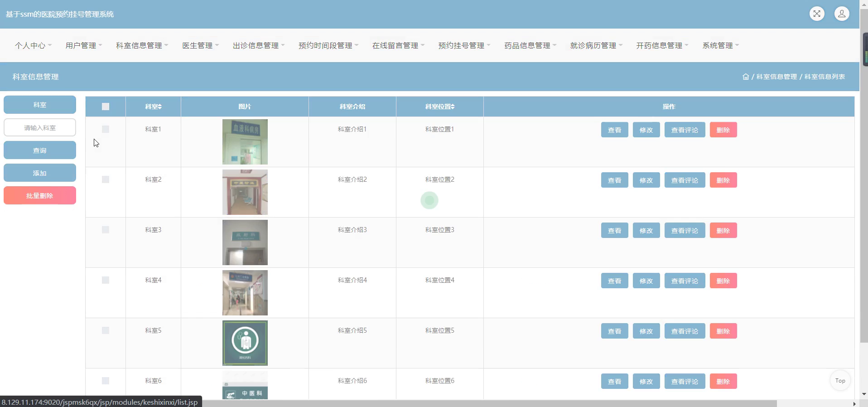Sort table by 科室位置 column arrow
Viewport: 868px width, 407px height.
click(x=453, y=107)
